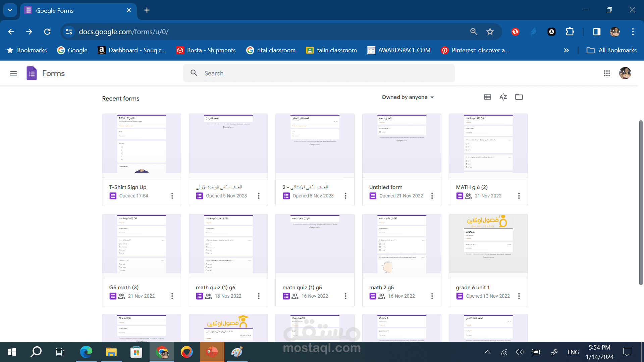Open File Explorer from taskbar

tap(111, 352)
